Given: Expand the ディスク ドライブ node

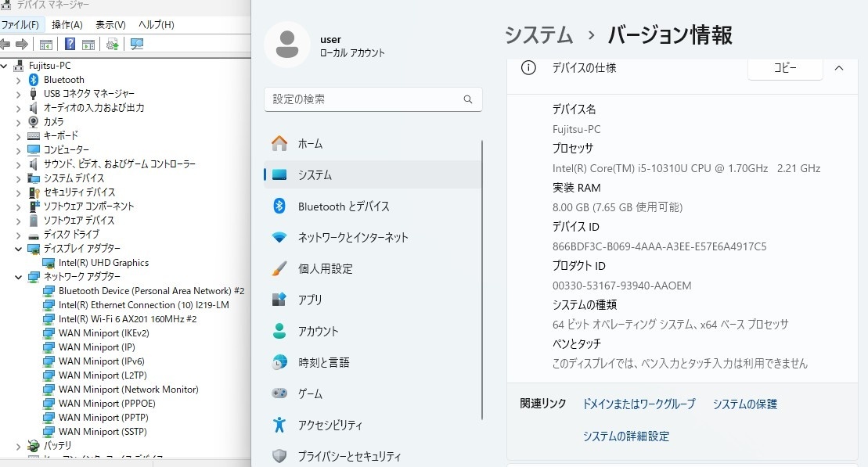Looking at the screenshot, I should 18,235.
